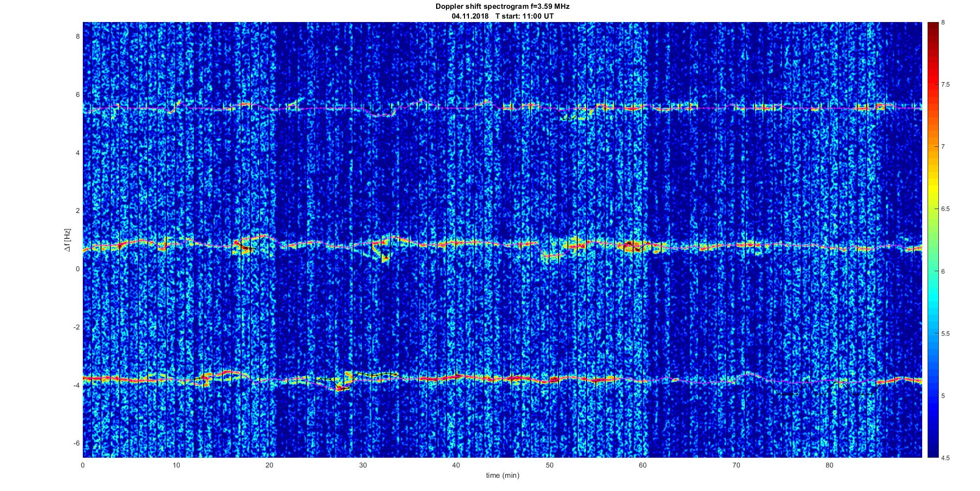Select the date line '04.11.2018 T start: 11:00 UT'
980x491 pixels.
point(503,16)
